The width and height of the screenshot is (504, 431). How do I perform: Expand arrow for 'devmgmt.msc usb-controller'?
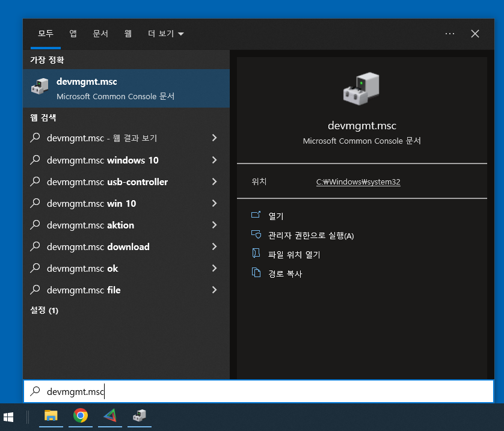point(214,182)
